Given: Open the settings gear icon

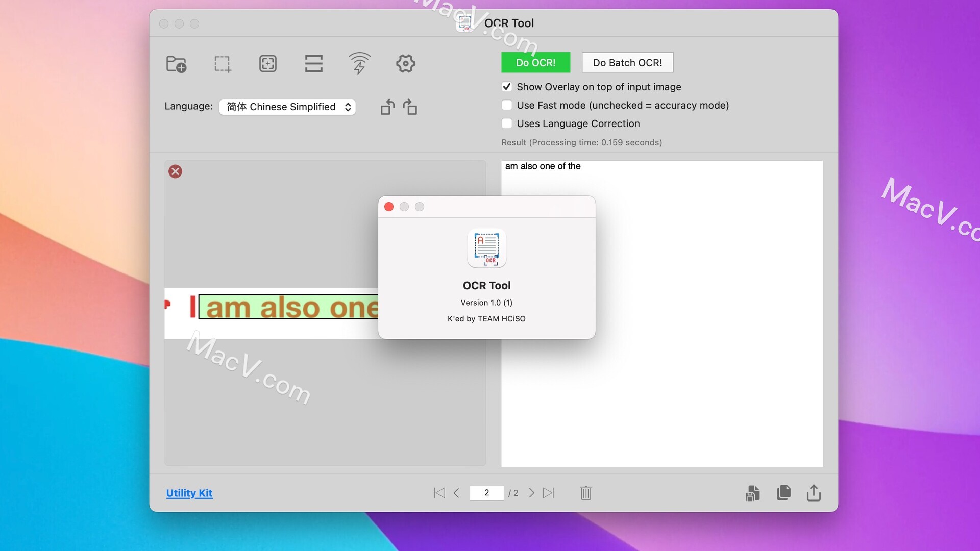Looking at the screenshot, I should point(405,64).
